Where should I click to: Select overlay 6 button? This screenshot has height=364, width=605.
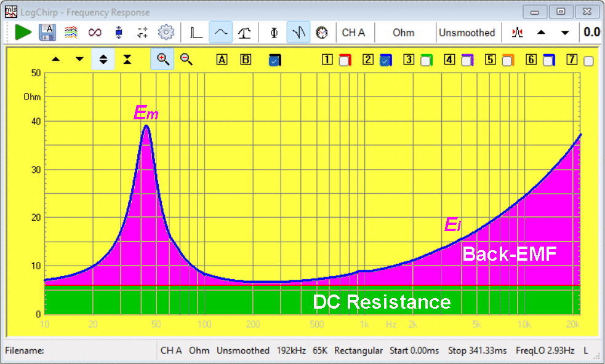click(x=531, y=60)
